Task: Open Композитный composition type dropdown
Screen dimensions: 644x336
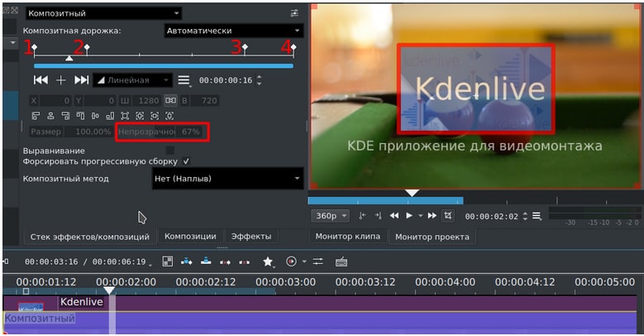Action: tap(104, 13)
